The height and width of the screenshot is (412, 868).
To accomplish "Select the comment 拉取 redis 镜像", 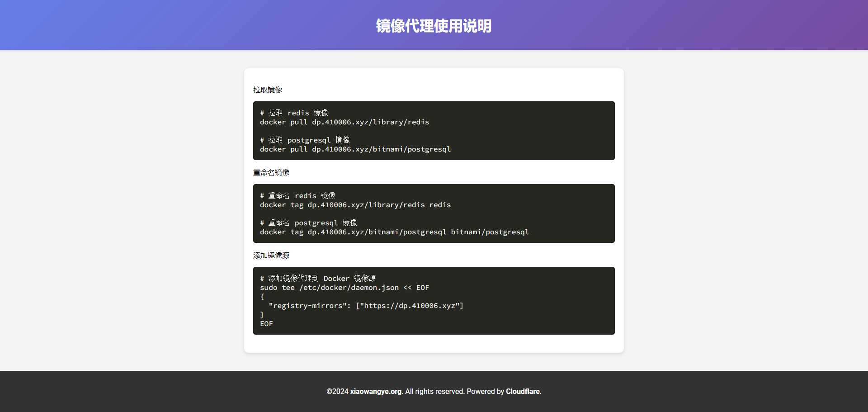I will coord(294,113).
